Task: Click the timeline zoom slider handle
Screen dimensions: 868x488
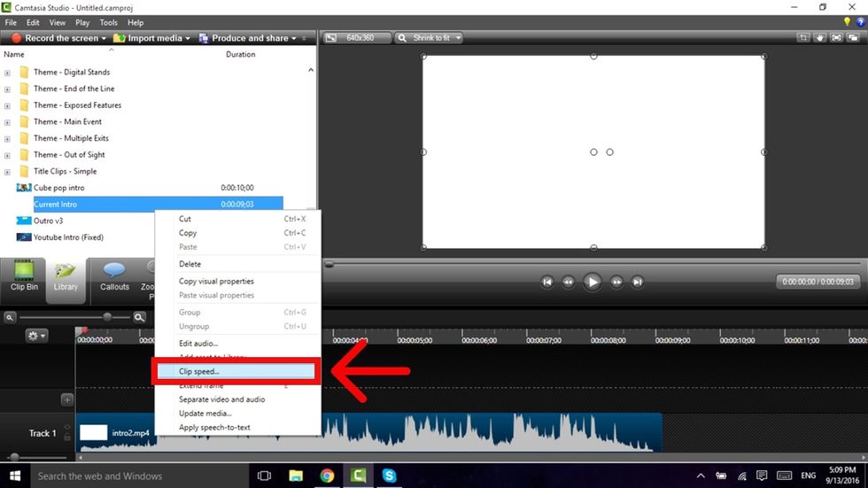Action: tap(107, 317)
